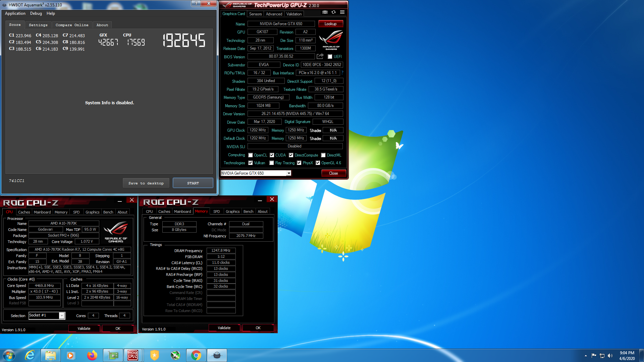Show hidden tray icons arrow
The image size is (644, 362).
[586, 356]
